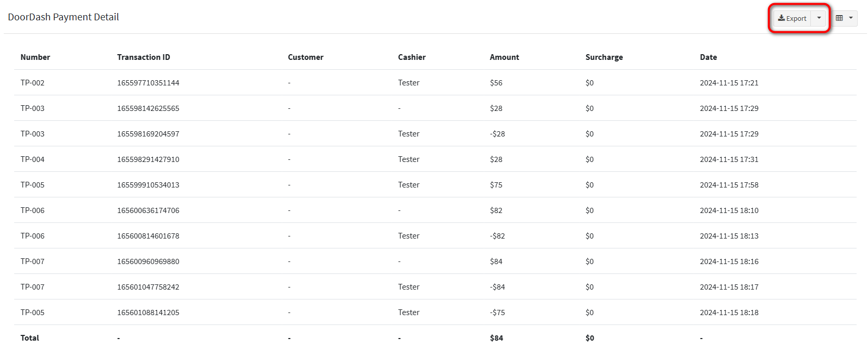Click the Customer column header
Image resolution: width=868 pixels, height=350 pixels.
click(306, 57)
